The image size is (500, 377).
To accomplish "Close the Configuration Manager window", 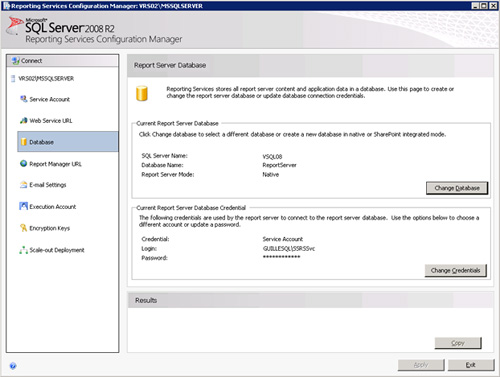I will pyautogui.click(x=493, y=6).
